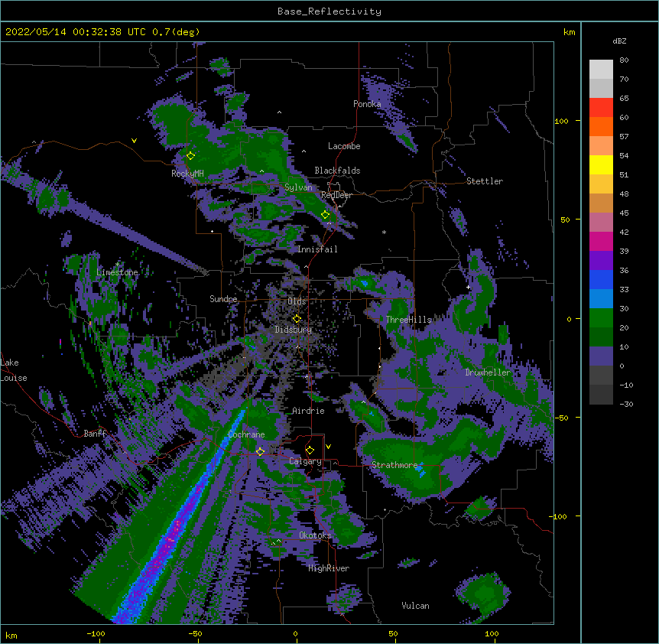Click the Didsbury label

294,330
